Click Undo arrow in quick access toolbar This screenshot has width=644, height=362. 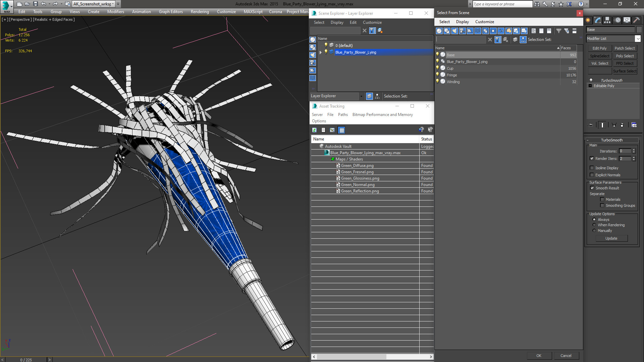pyautogui.click(x=43, y=4)
